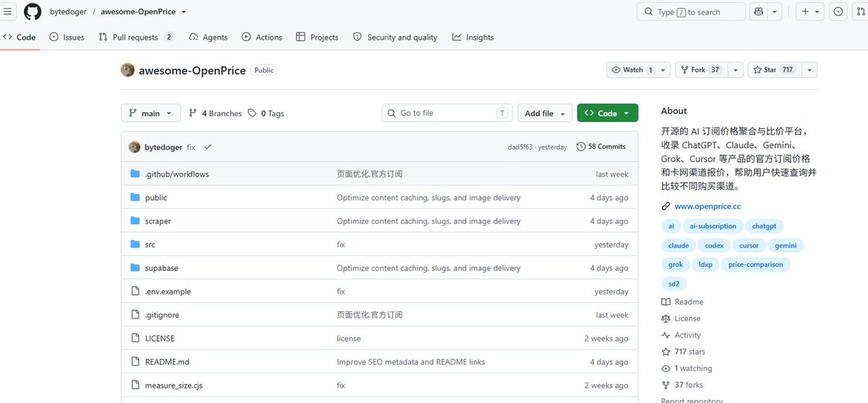Open the www.openprice.cc website link
The image size is (868, 403).
(x=707, y=206)
